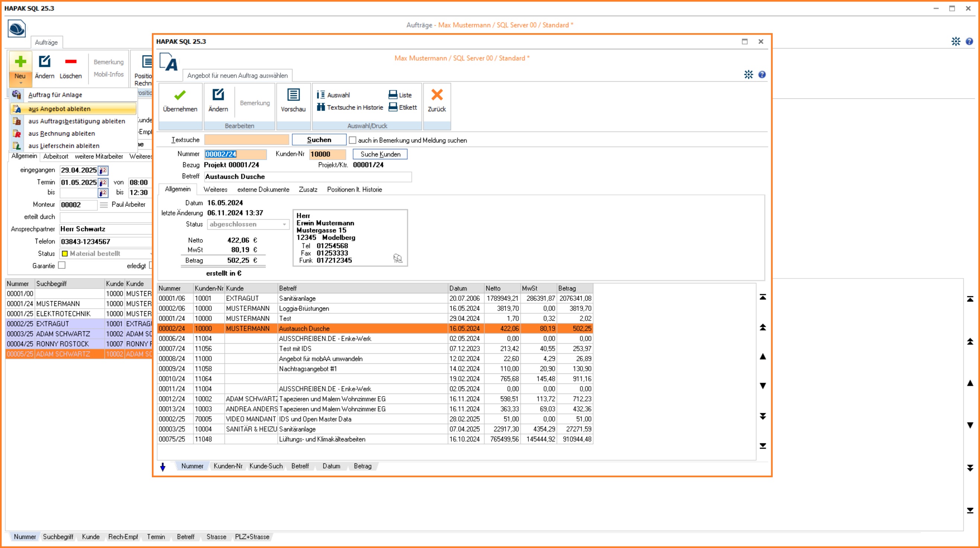This screenshot has width=980, height=548.
Task: Click the red Löschen minus icon
Action: tap(70, 62)
